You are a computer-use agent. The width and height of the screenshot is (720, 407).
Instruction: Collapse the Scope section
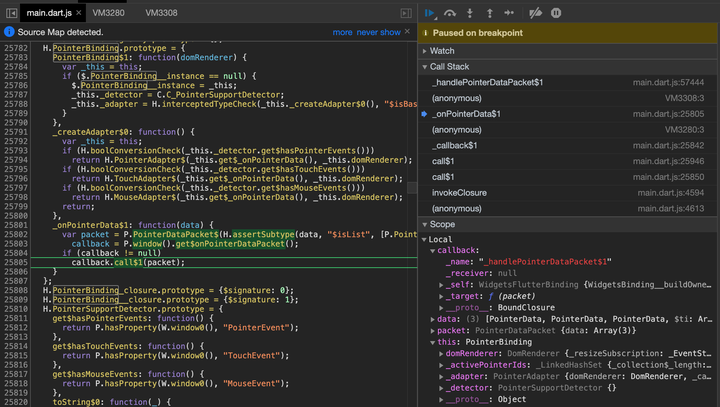[443, 224]
